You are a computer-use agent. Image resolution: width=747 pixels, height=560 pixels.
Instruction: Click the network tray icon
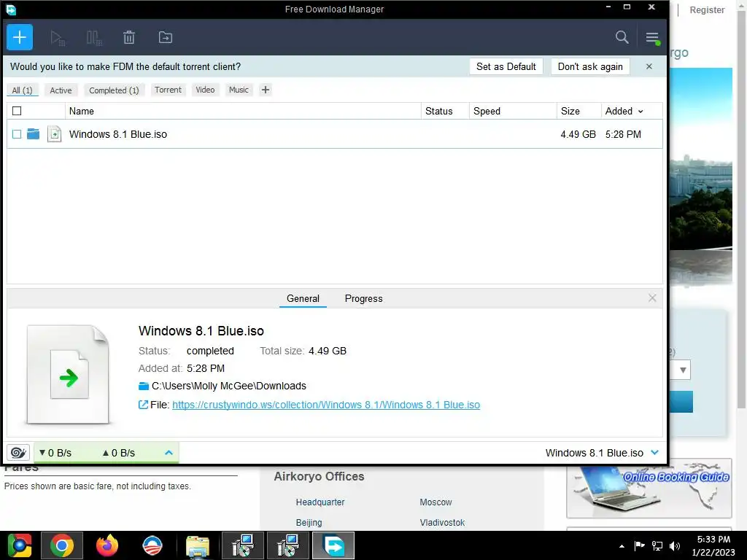pos(657,546)
